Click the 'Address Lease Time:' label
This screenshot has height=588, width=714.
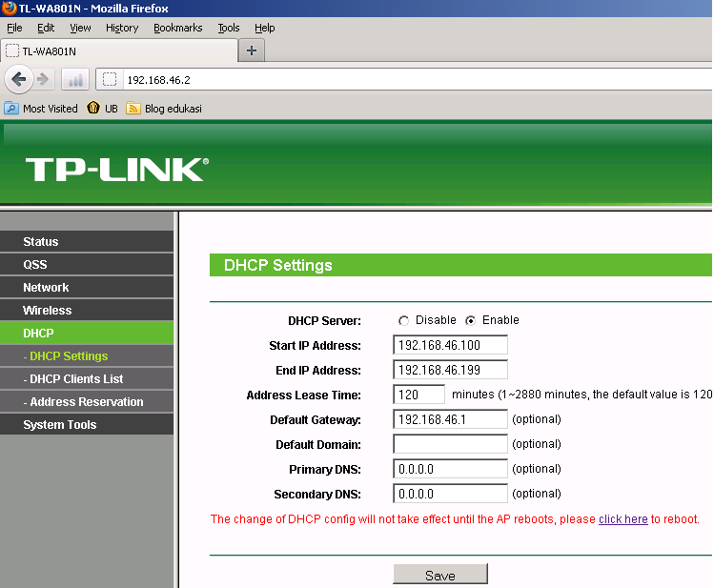coord(303,395)
